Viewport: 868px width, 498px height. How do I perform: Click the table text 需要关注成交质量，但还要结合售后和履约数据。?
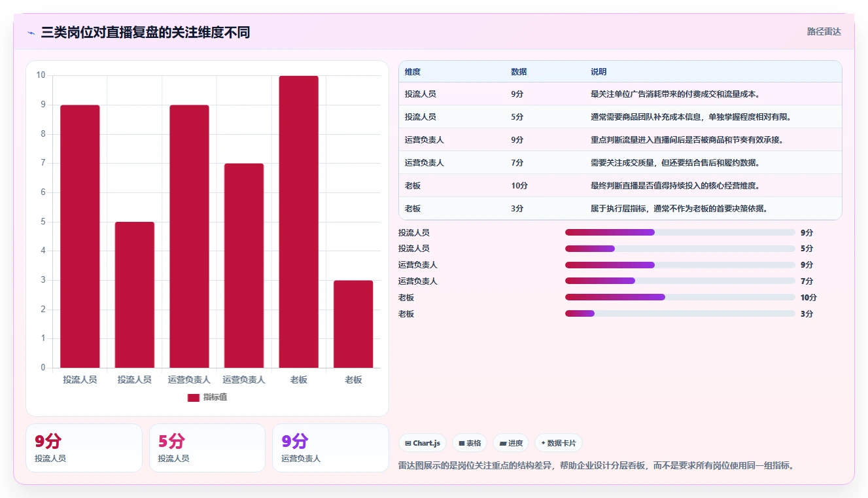676,163
